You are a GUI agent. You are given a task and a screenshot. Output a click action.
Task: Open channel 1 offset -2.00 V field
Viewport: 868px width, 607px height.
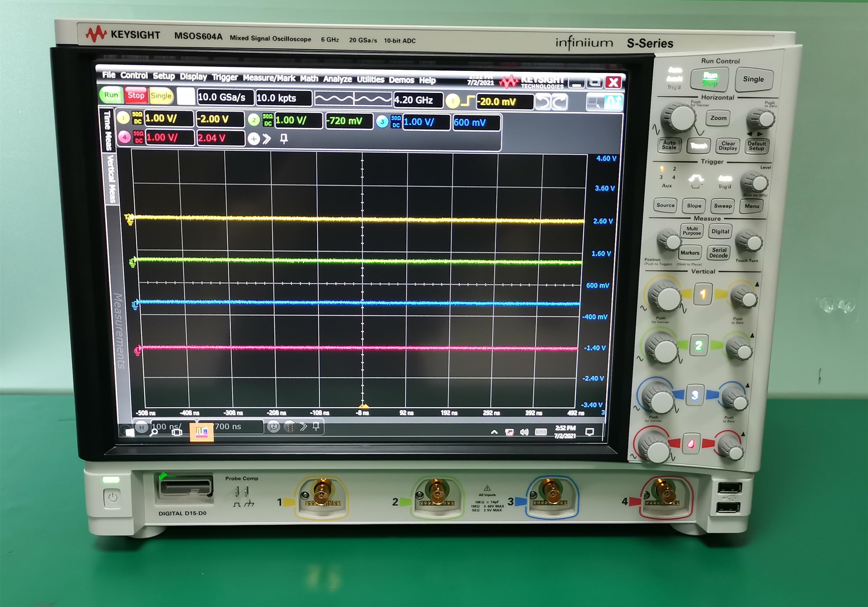coord(220,119)
